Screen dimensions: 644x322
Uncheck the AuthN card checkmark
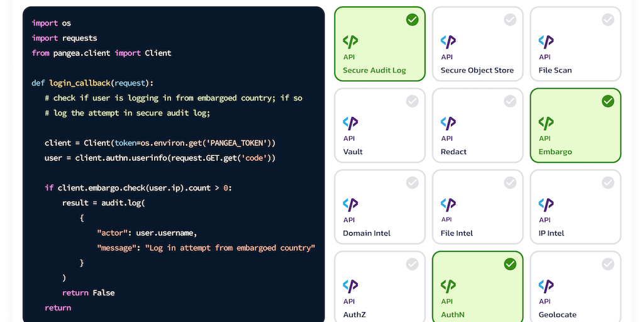(x=510, y=264)
